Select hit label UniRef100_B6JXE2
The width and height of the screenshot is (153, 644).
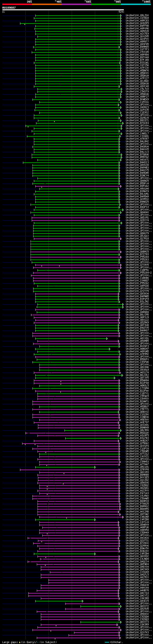click(x=137, y=375)
